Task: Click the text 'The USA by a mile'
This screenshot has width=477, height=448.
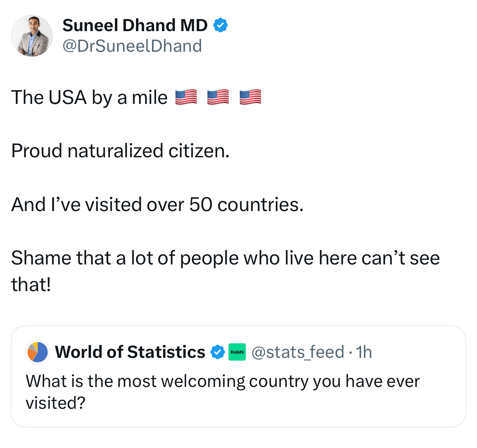Action: pos(89,97)
